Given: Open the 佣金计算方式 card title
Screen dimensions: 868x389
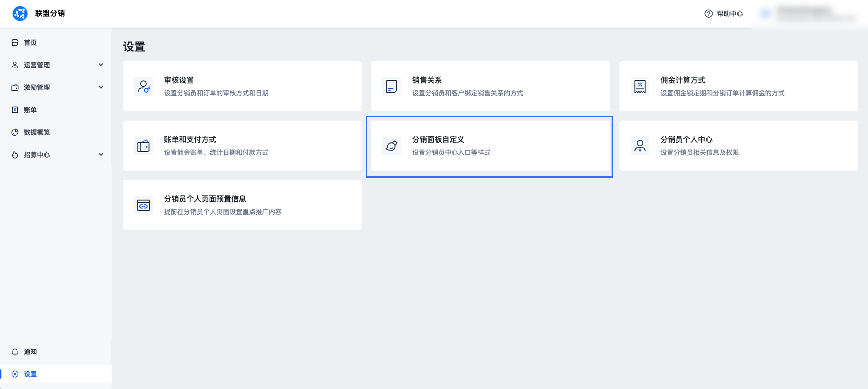Looking at the screenshot, I should (683, 80).
